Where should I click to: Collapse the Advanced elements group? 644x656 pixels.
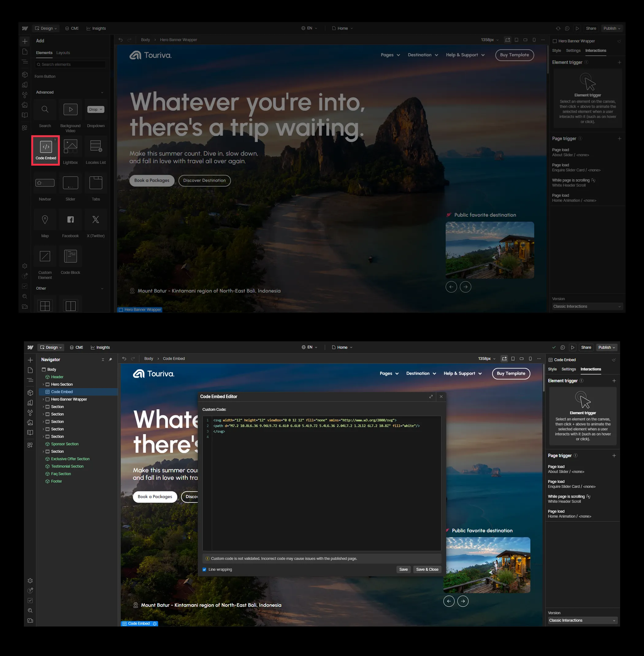pos(102,92)
